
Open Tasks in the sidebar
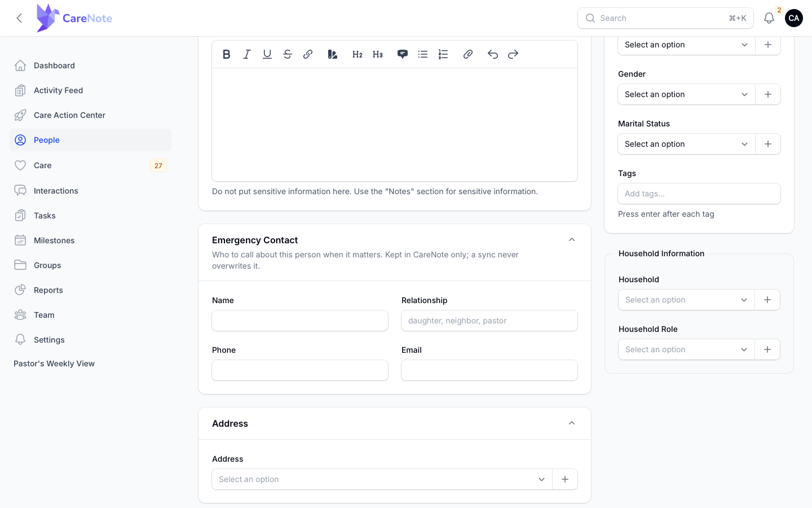click(x=90, y=216)
